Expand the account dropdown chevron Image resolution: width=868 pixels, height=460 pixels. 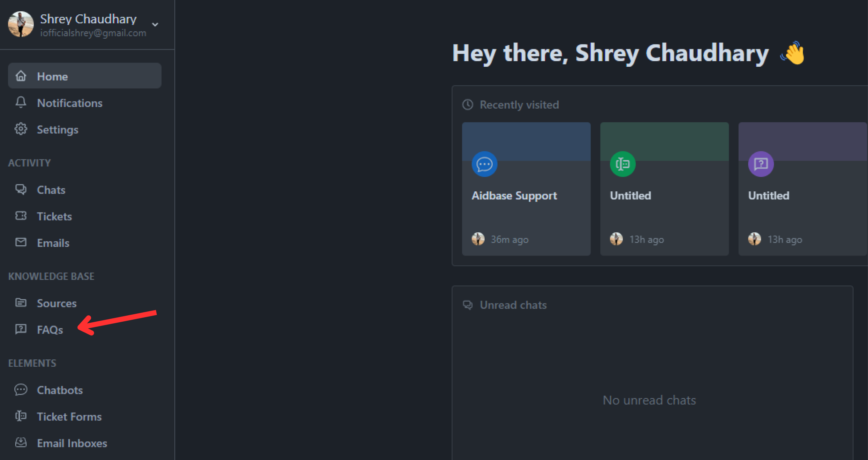[155, 25]
